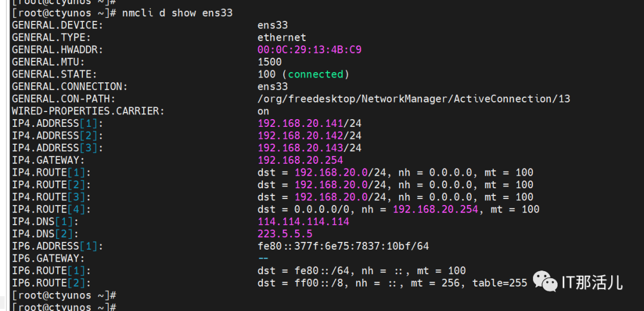
Task: Click the IP address 192.168.20.142/24
Action: pos(309,136)
